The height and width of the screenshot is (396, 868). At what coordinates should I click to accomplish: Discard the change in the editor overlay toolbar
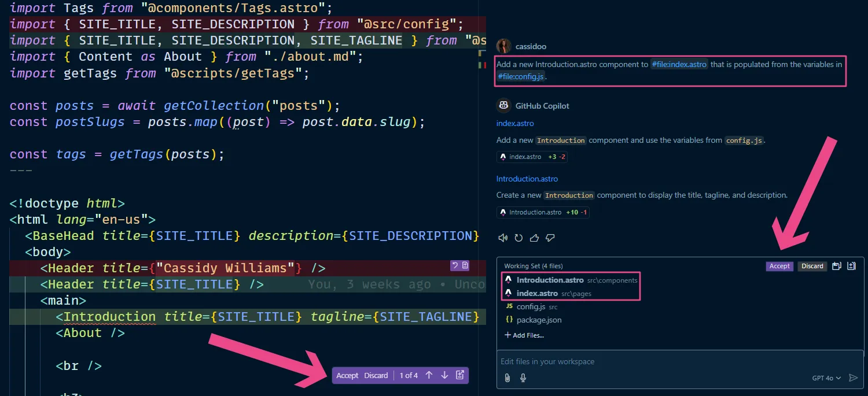click(x=376, y=375)
